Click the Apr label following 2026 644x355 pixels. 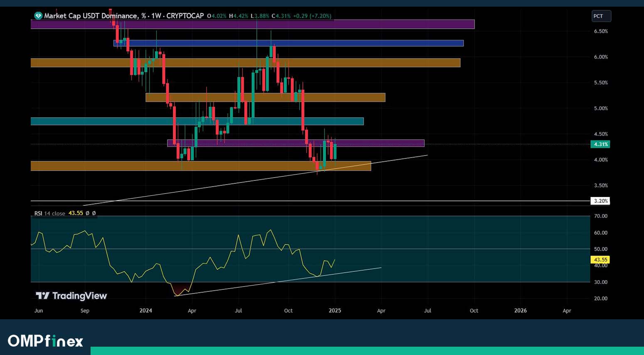pos(567,311)
